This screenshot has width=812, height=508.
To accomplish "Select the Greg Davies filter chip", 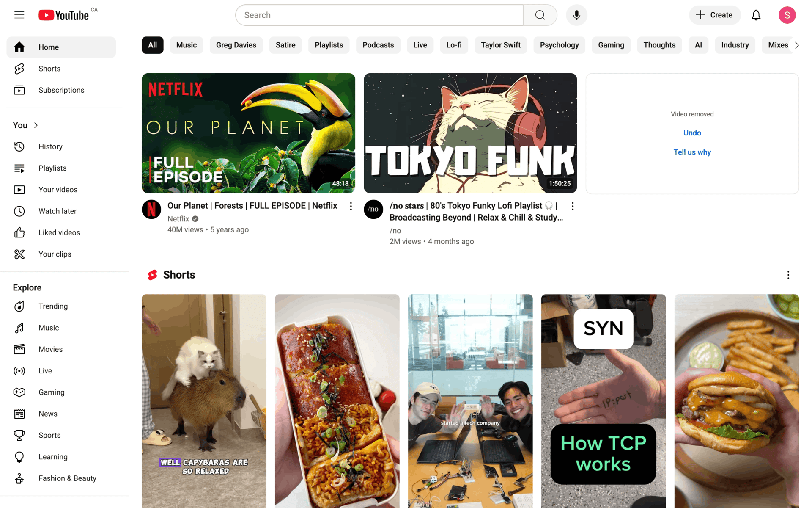I will (236, 45).
